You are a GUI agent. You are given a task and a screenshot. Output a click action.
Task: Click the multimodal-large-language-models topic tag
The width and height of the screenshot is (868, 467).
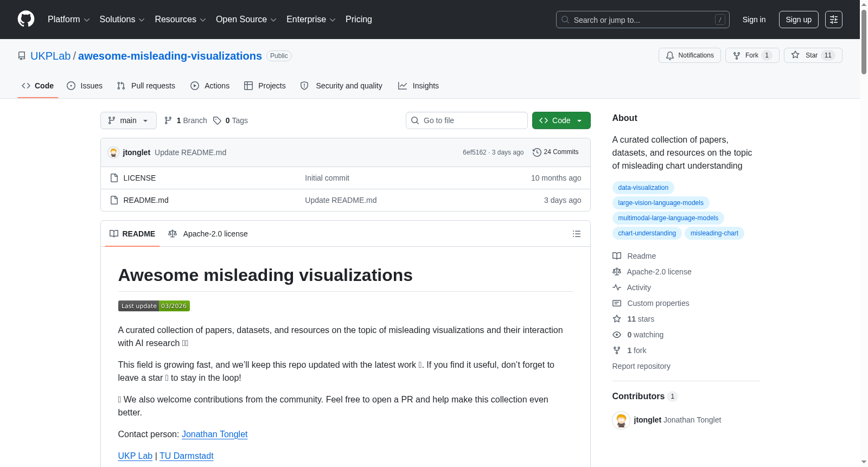pyautogui.click(x=668, y=218)
